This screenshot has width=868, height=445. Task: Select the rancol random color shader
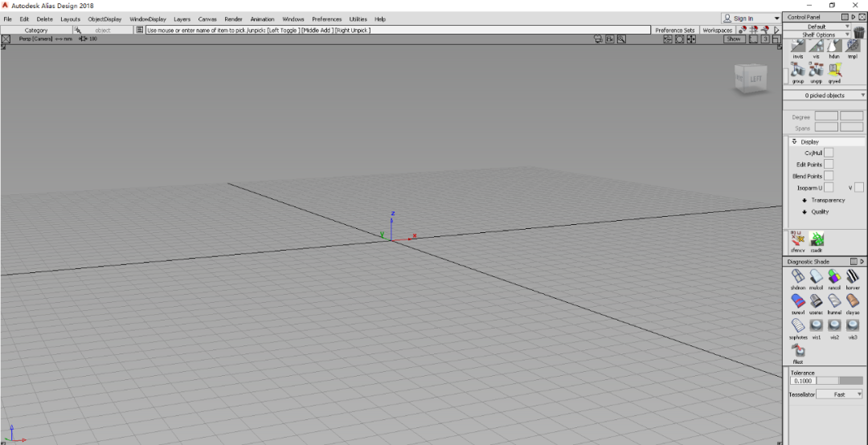click(834, 277)
